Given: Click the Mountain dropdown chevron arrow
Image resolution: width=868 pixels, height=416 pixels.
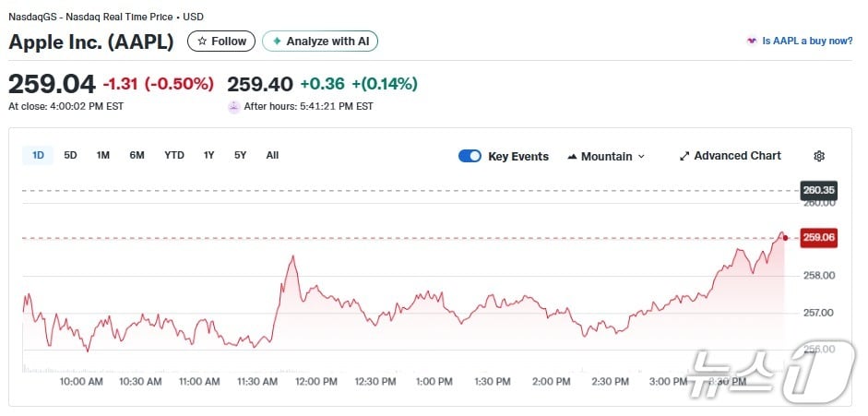Looking at the screenshot, I should click(642, 157).
